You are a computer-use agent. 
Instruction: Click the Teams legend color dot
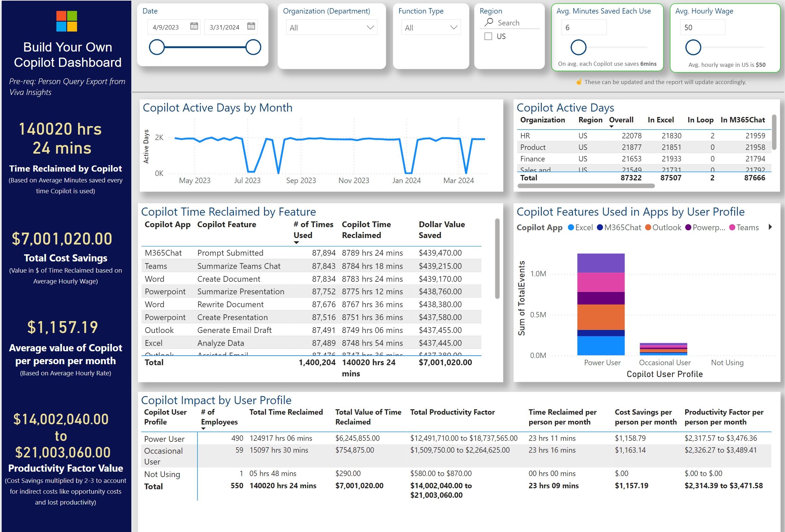732,228
